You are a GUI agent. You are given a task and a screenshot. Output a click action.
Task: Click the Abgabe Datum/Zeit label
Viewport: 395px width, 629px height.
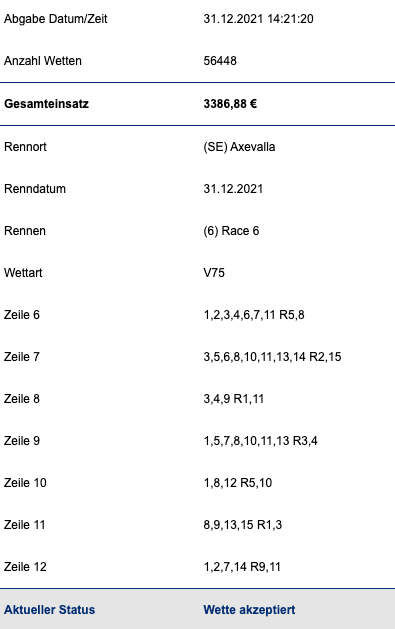(56, 19)
